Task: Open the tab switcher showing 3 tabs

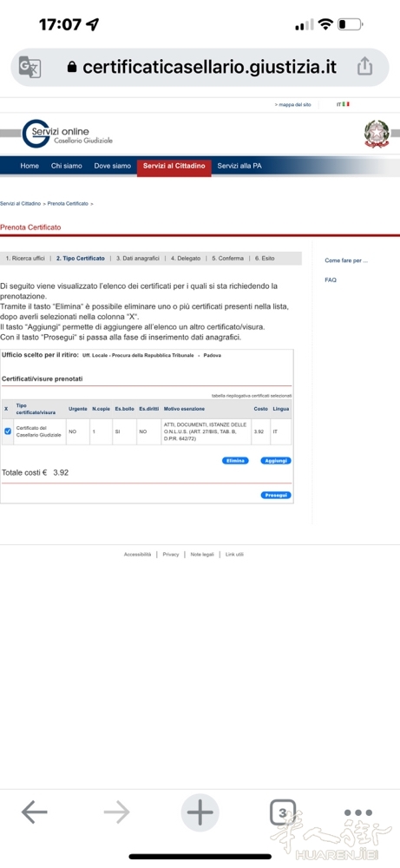Action: 283,812
